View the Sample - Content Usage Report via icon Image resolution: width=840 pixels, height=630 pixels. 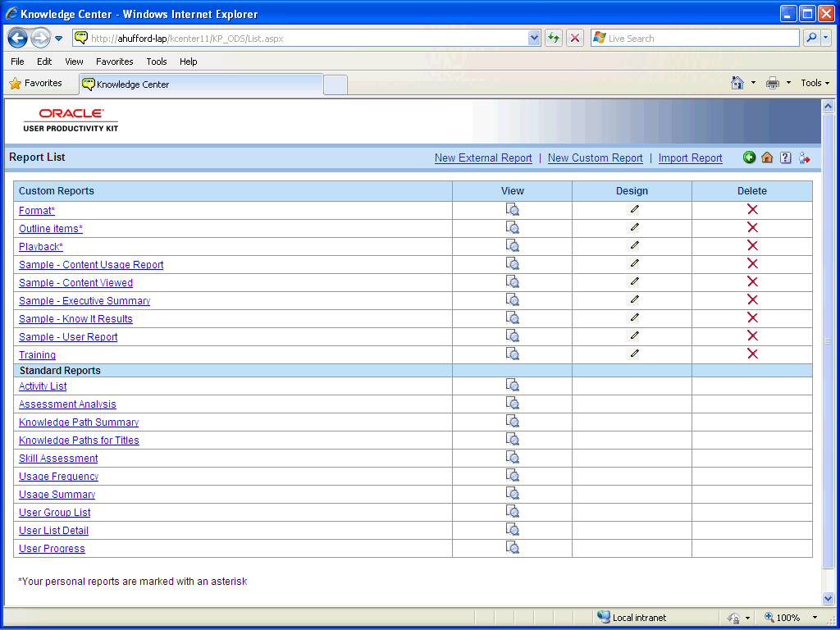point(512,263)
